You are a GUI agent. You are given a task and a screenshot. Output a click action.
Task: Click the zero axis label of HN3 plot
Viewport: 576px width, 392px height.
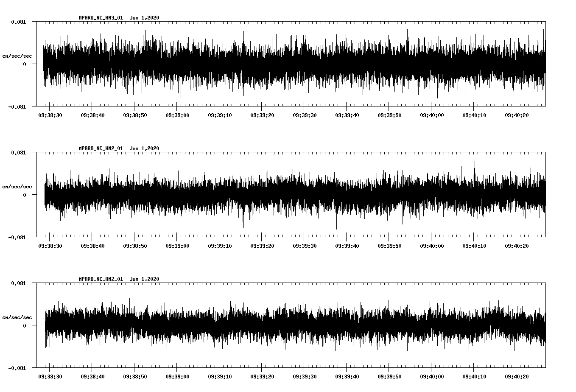click(25, 64)
